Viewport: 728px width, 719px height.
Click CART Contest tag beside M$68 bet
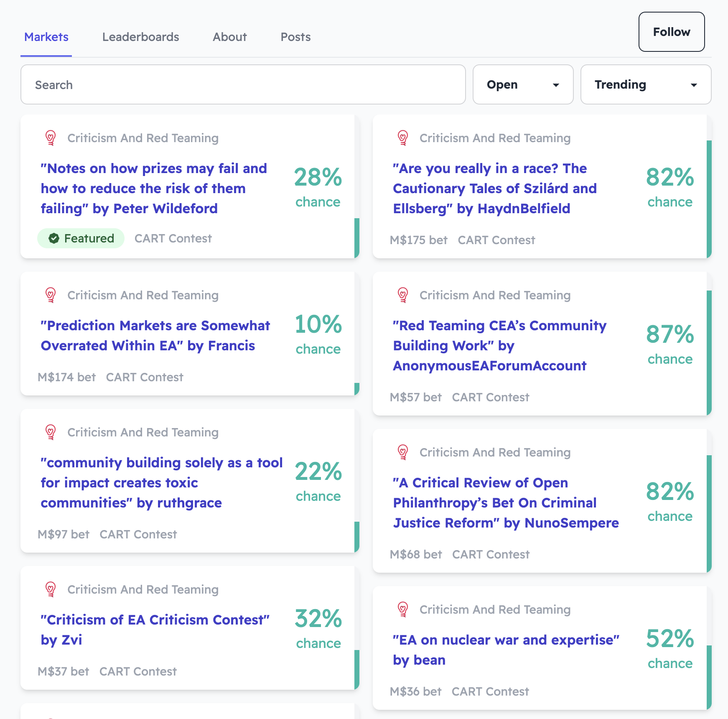[x=491, y=554]
